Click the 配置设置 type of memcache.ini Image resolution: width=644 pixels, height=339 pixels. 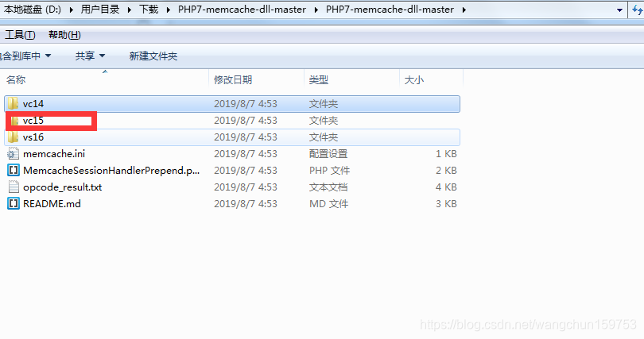pos(328,154)
